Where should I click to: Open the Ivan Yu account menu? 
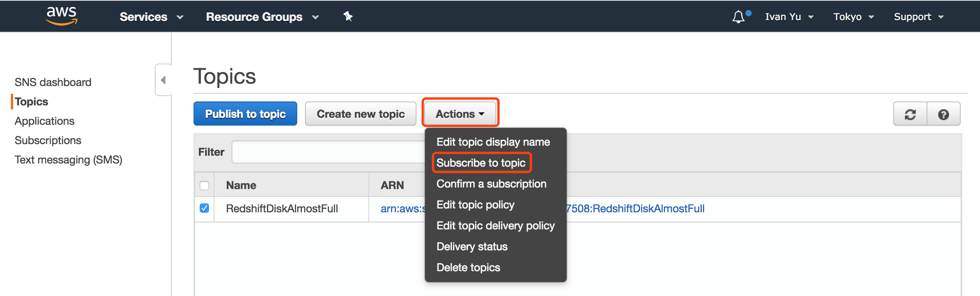point(789,17)
